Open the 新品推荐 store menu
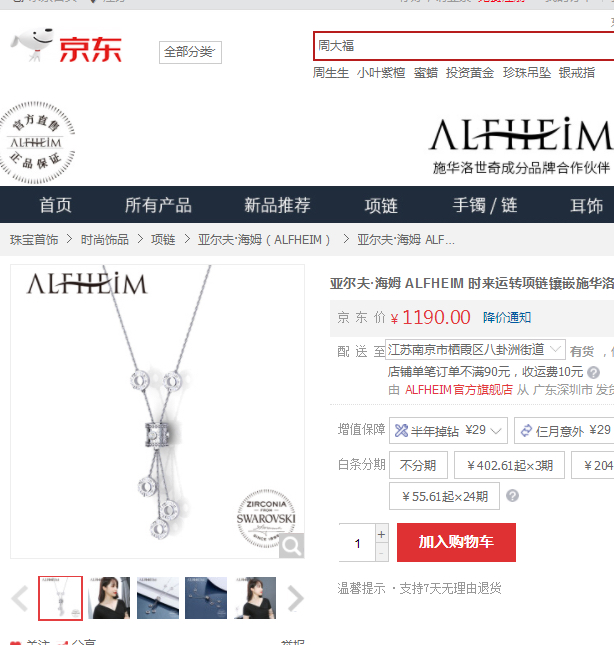This screenshot has width=614, height=645. click(278, 205)
